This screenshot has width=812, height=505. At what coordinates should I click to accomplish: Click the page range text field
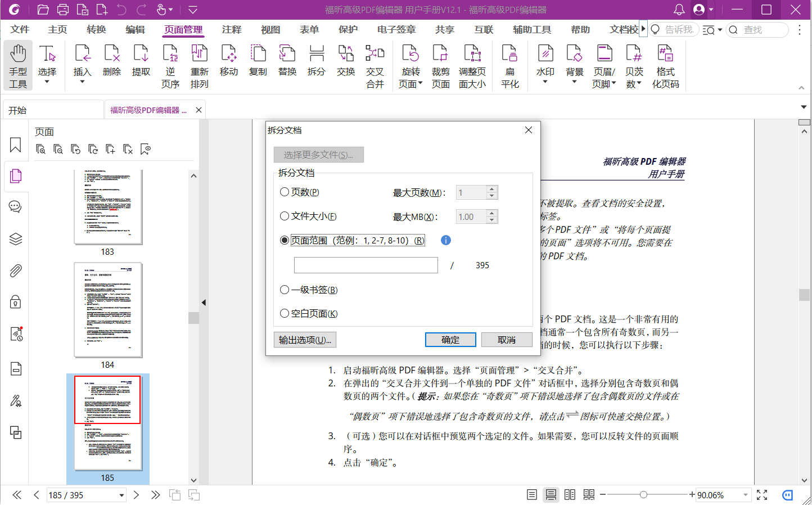(366, 265)
